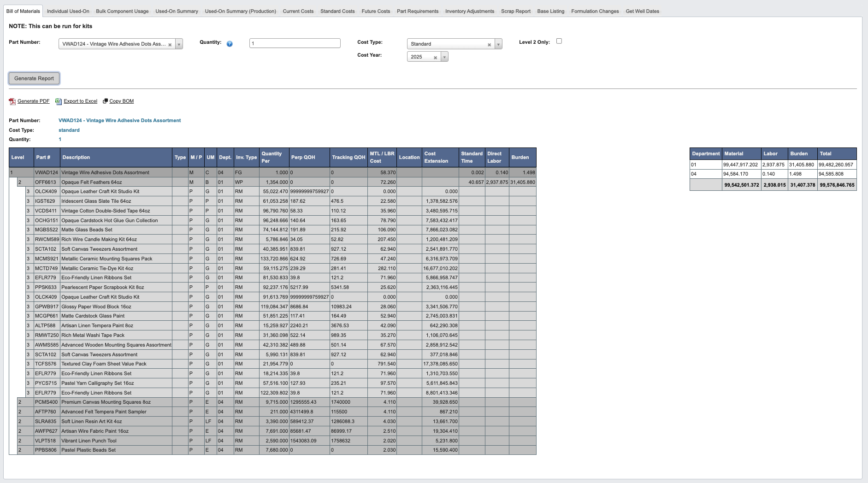Open the Scrap Report tab

click(x=517, y=11)
